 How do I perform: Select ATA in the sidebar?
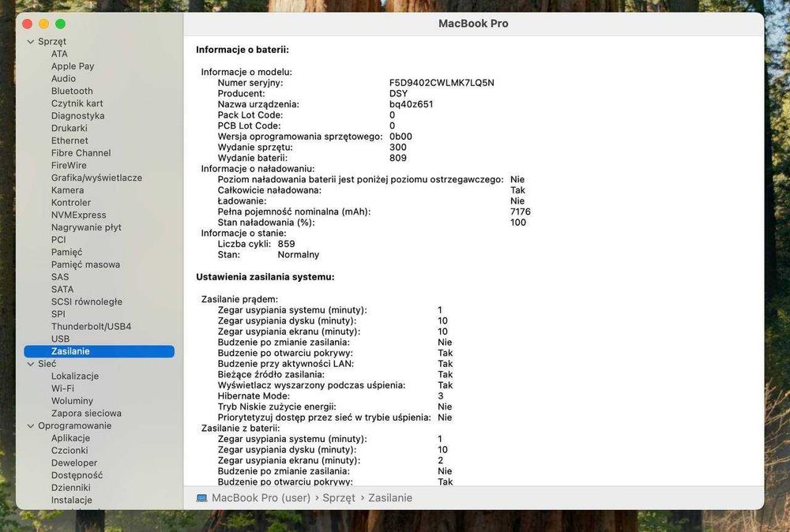(x=59, y=54)
